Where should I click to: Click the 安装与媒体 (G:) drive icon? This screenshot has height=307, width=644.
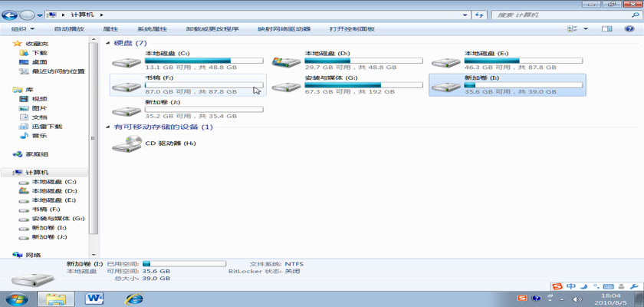point(286,86)
